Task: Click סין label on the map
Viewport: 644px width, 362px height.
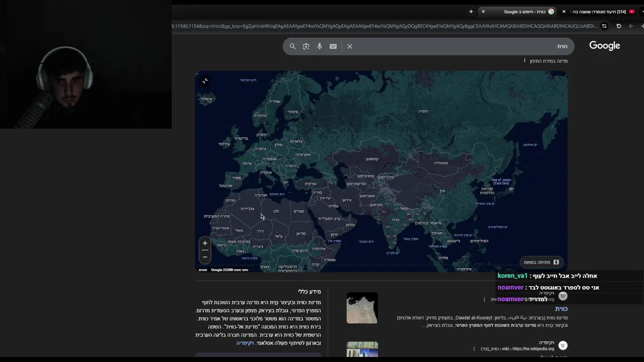Action: pyautogui.click(x=442, y=191)
